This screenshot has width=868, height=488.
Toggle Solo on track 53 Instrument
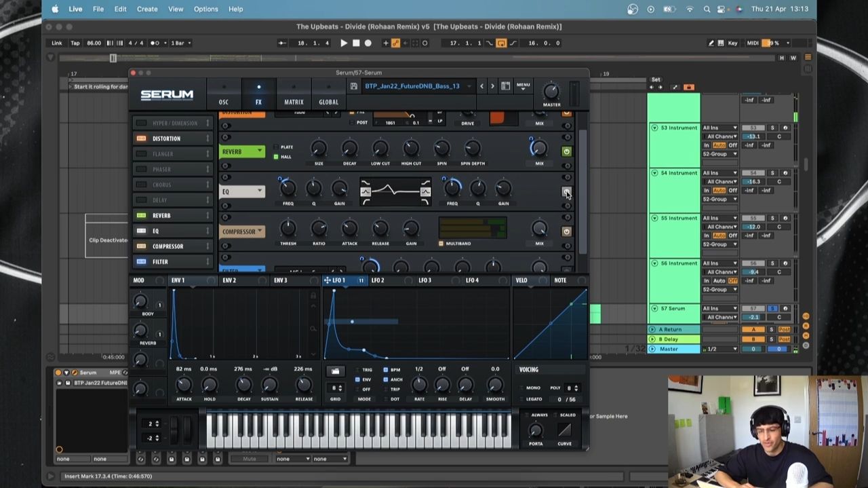[772, 128]
